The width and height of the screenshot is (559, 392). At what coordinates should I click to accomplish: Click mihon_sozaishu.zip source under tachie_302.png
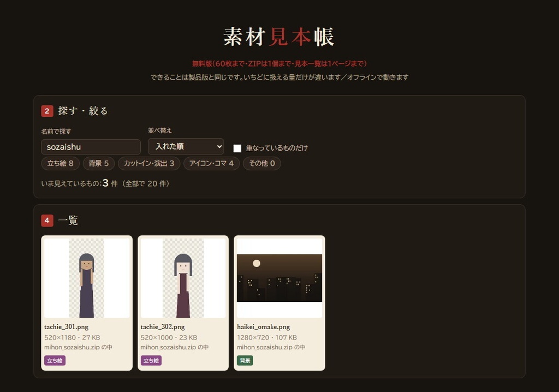(x=175, y=347)
